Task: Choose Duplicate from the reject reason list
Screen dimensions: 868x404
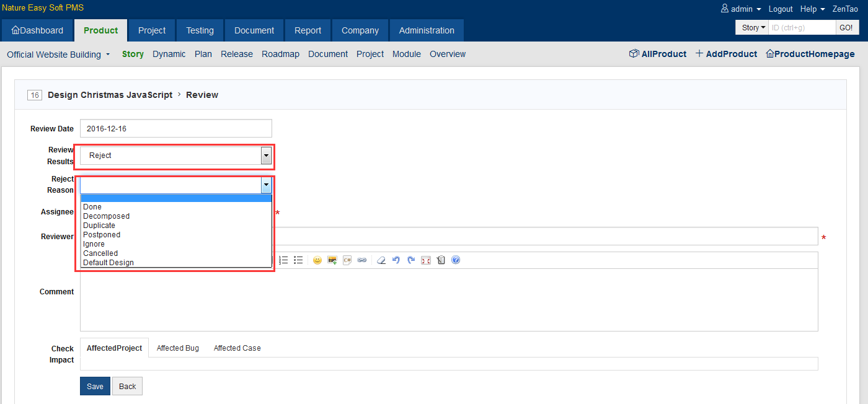Action: click(99, 226)
